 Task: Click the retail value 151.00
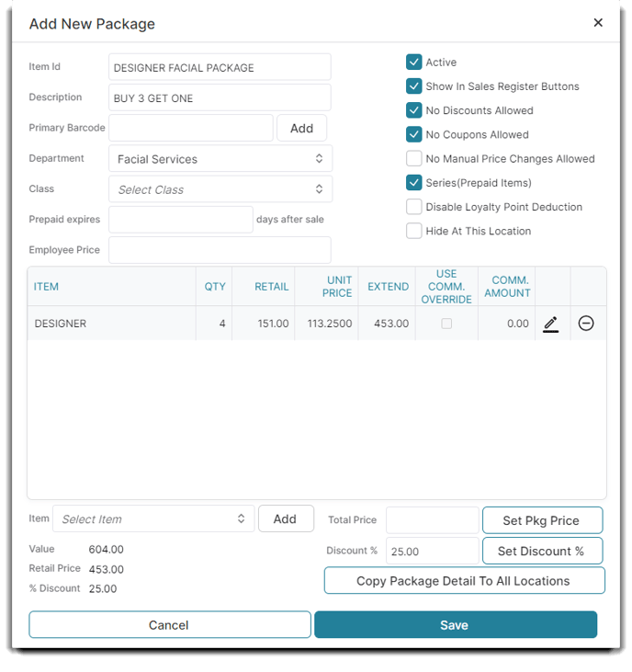[273, 324]
